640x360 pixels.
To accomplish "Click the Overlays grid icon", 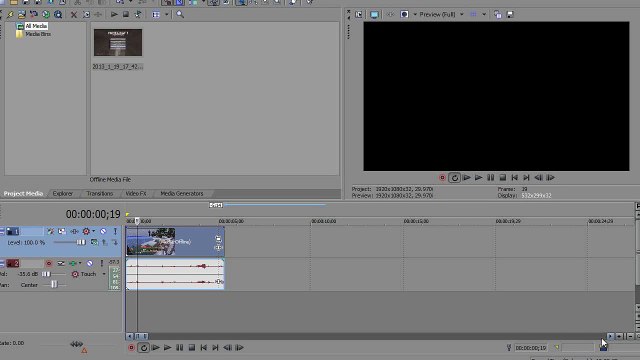I will (473, 15).
